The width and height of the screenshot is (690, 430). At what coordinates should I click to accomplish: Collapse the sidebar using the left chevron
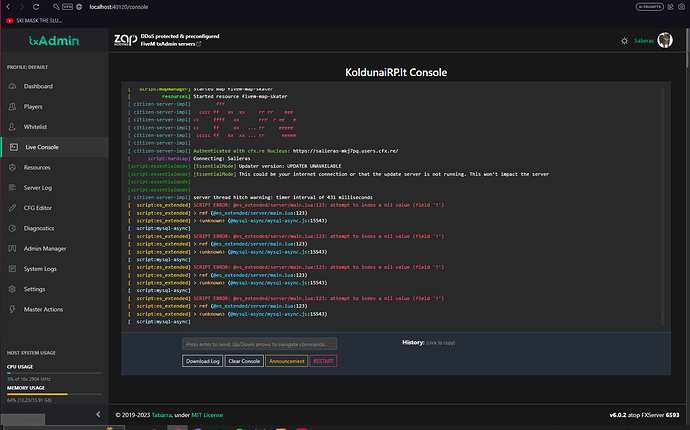97,413
